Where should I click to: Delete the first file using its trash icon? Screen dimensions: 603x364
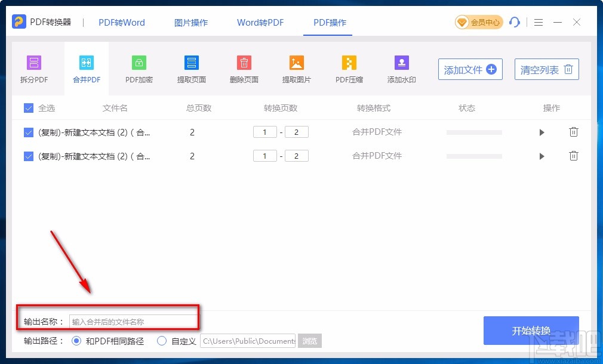pos(574,132)
